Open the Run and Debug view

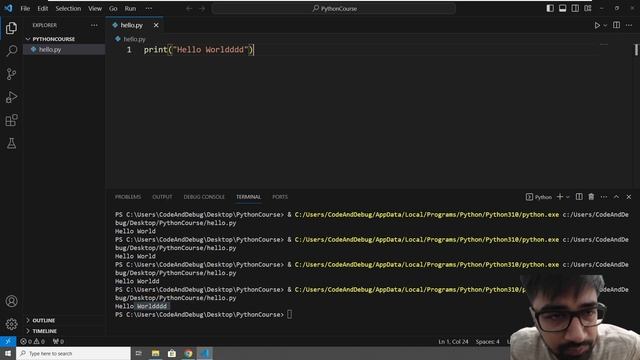[x=11, y=97]
